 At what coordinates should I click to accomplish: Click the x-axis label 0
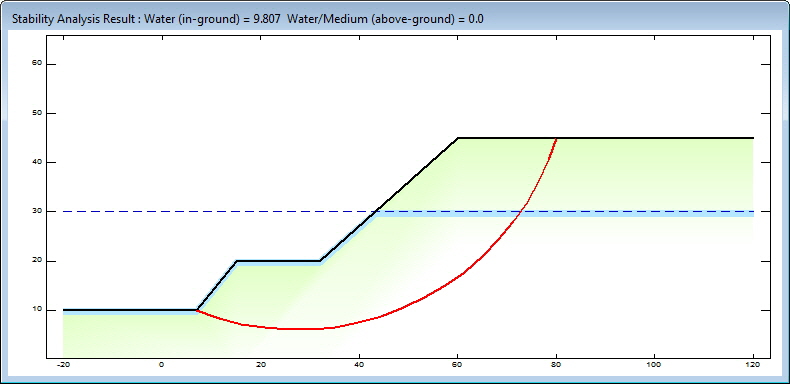click(x=162, y=365)
